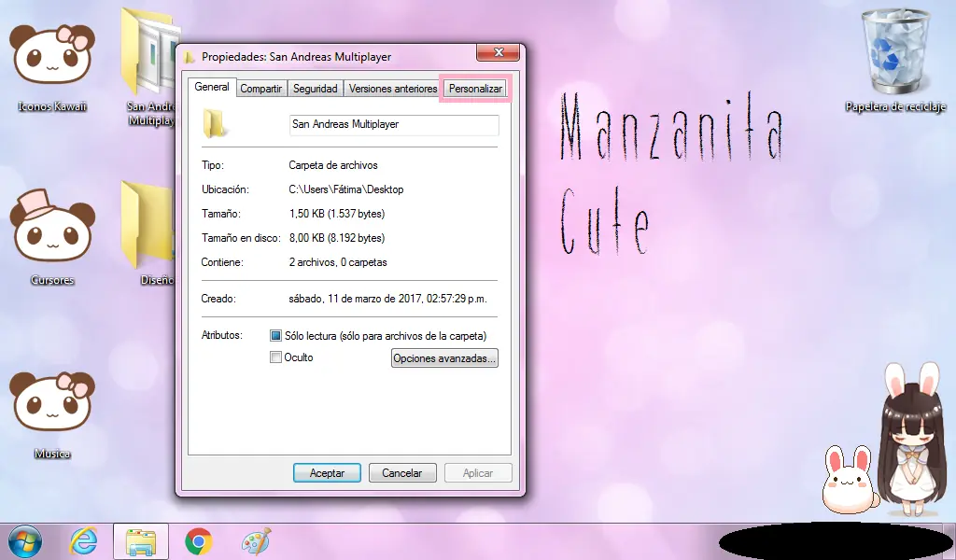Confirm with the Aceptar button
956x560 pixels.
(x=327, y=473)
